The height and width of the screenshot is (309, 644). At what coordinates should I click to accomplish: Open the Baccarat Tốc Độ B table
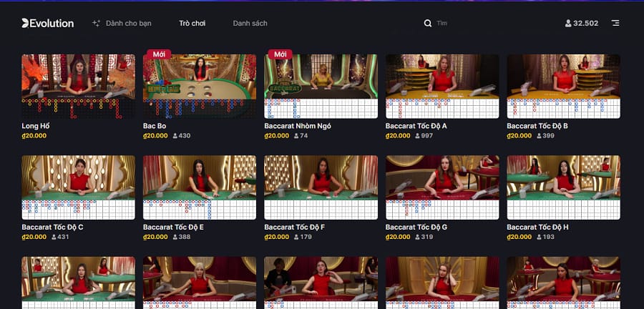coord(564,86)
